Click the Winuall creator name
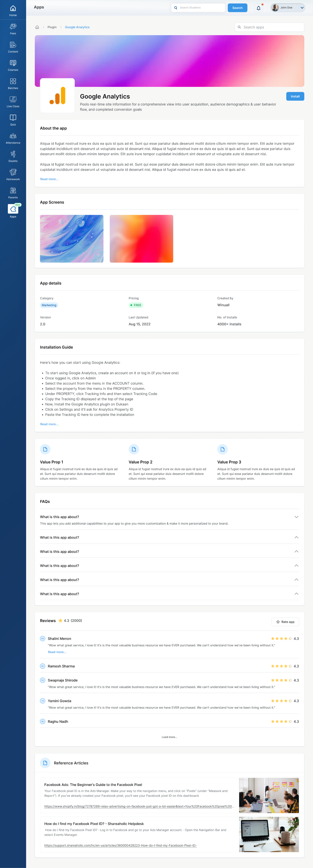Image resolution: width=313 pixels, height=868 pixels. 223,305
